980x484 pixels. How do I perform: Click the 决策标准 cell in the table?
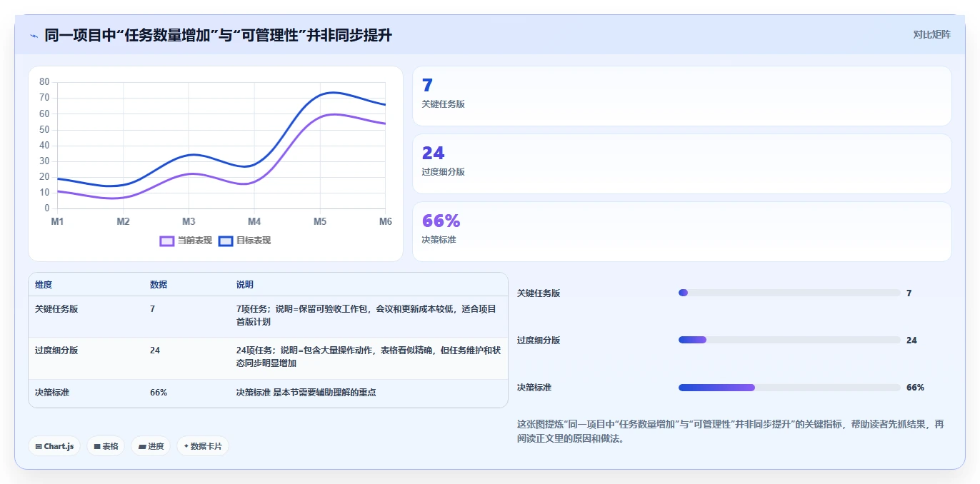coord(52,393)
